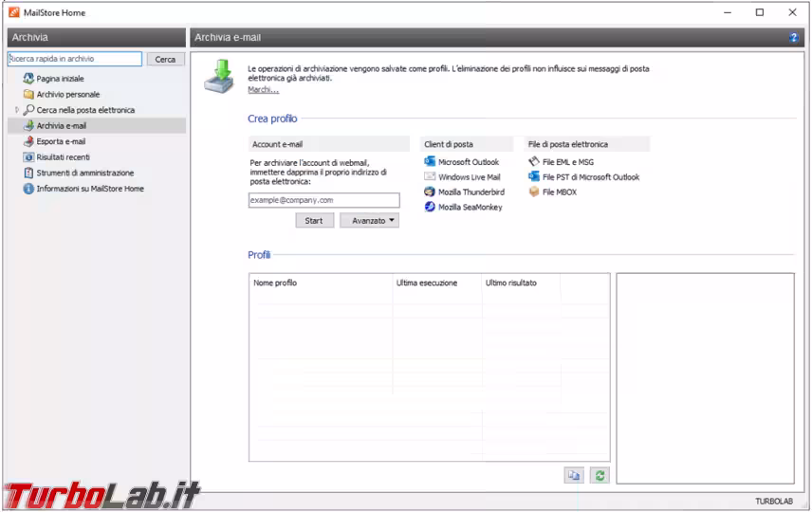Click the Esporta e-mail sidebar icon

pos(28,141)
